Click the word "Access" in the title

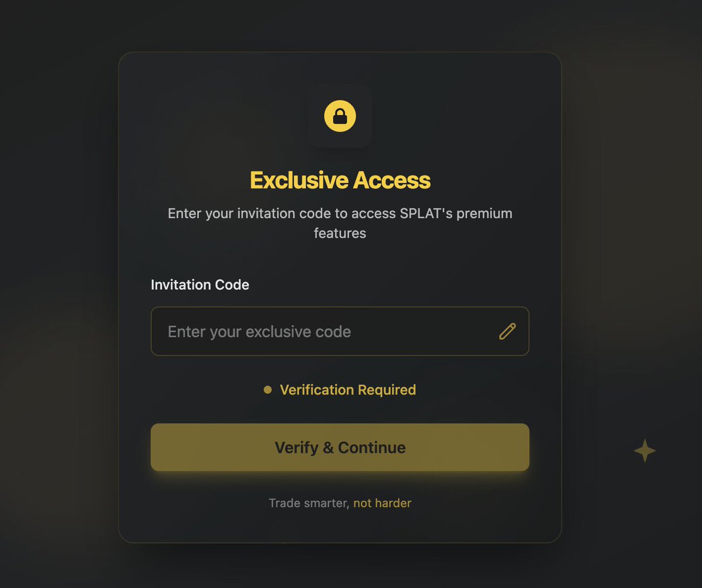(391, 180)
